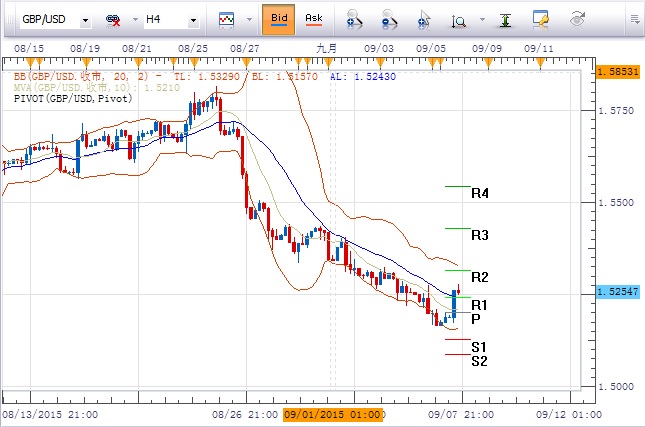Open the chart type line icon

[226, 20]
